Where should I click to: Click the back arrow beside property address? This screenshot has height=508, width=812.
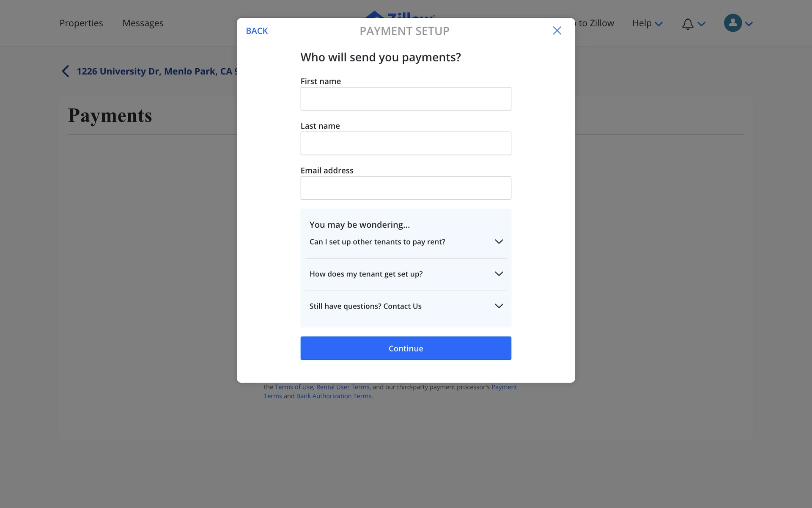coord(66,71)
